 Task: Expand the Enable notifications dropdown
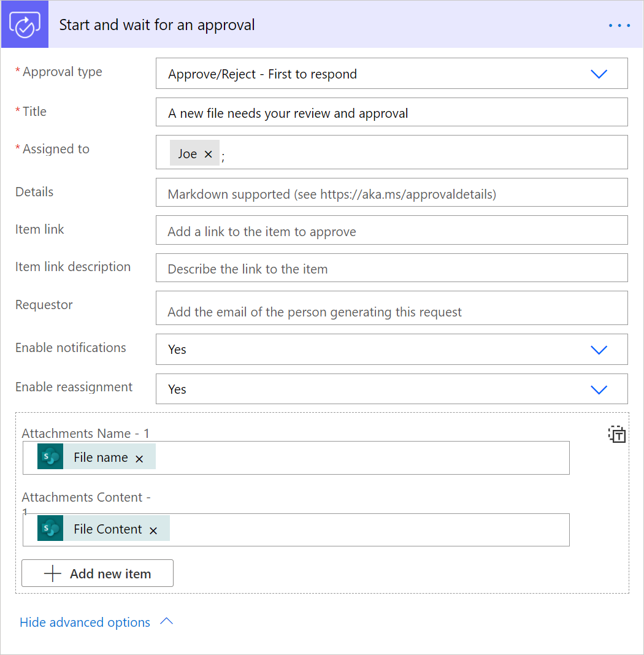598,350
